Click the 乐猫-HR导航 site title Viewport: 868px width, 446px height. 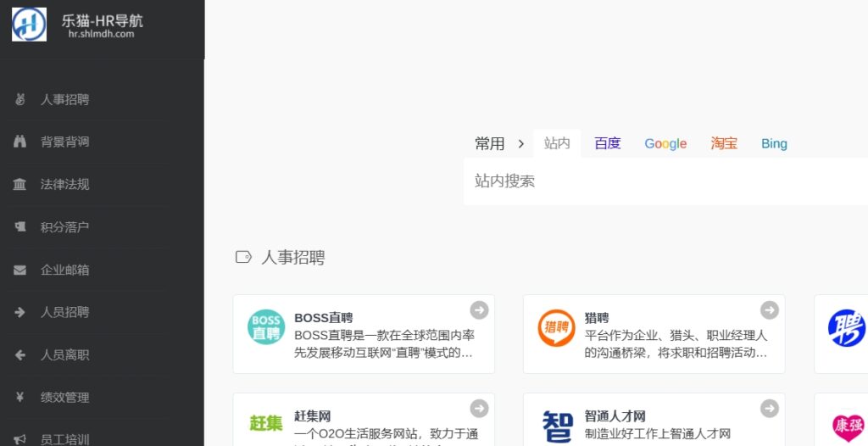102,21
